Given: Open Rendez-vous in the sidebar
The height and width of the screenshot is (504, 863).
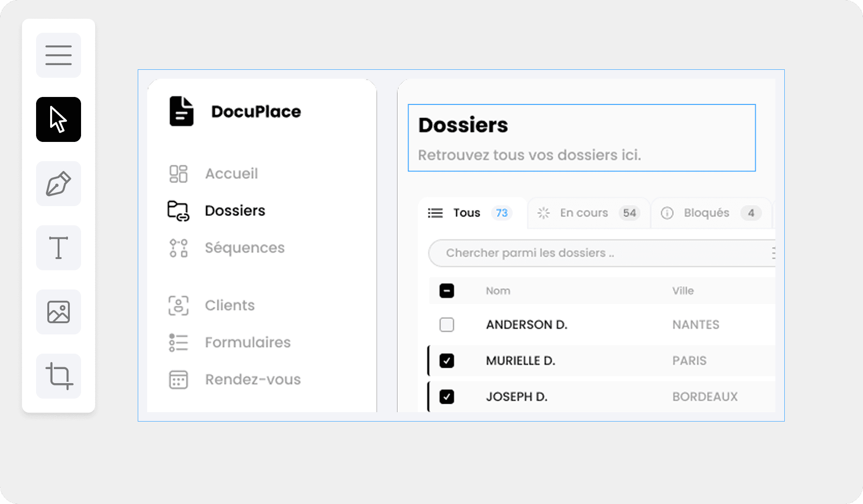Looking at the screenshot, I should 253,379.
